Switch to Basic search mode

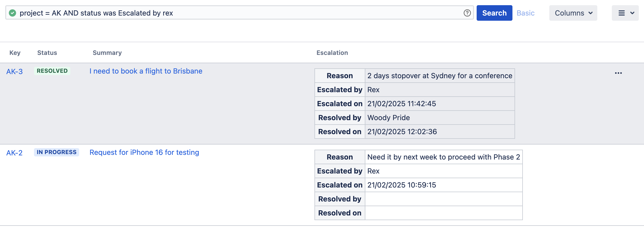525,13
